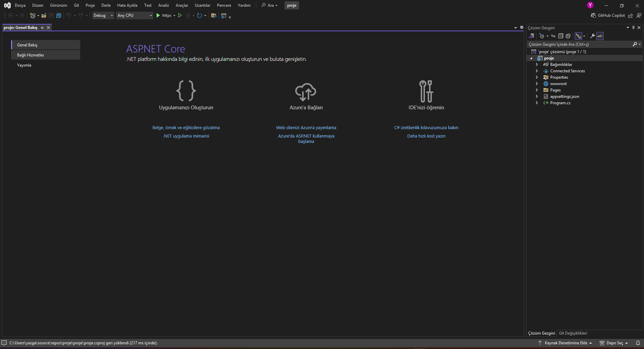Open the Any CPU platform dropdown
Image resolution: width=644 pixels, height=349 pixels.
[135, 15]
